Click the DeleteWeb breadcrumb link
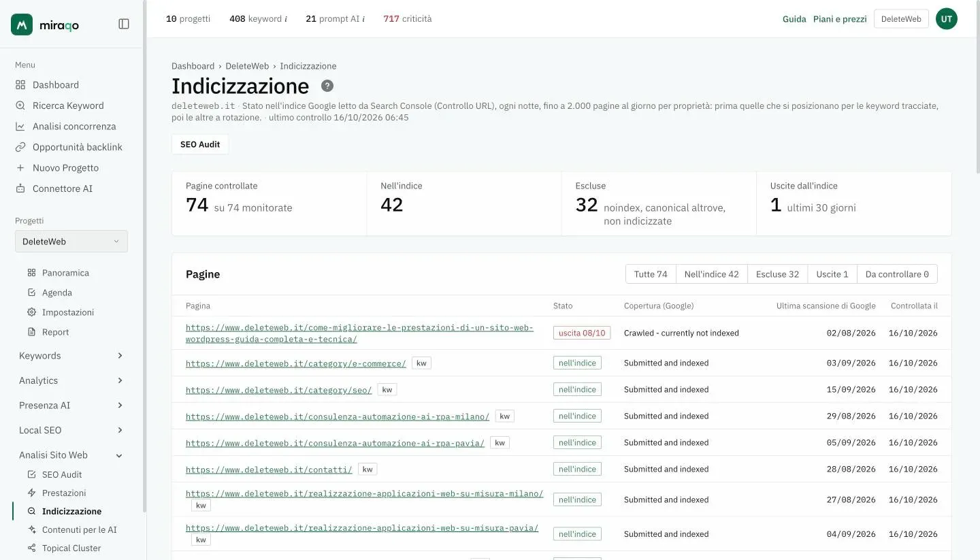Screen dimensions: 980x560 click(247, 66)
